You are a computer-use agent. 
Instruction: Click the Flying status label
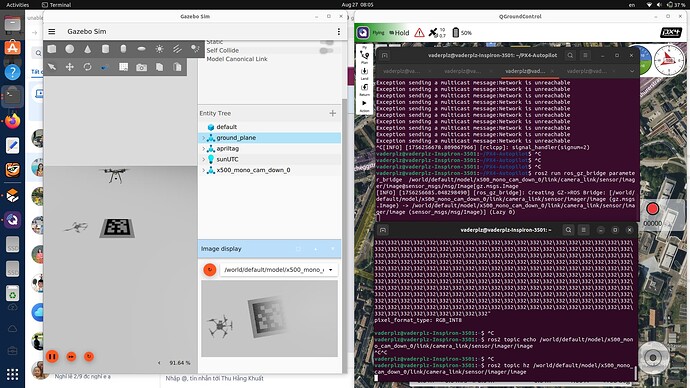click(378, 33)
